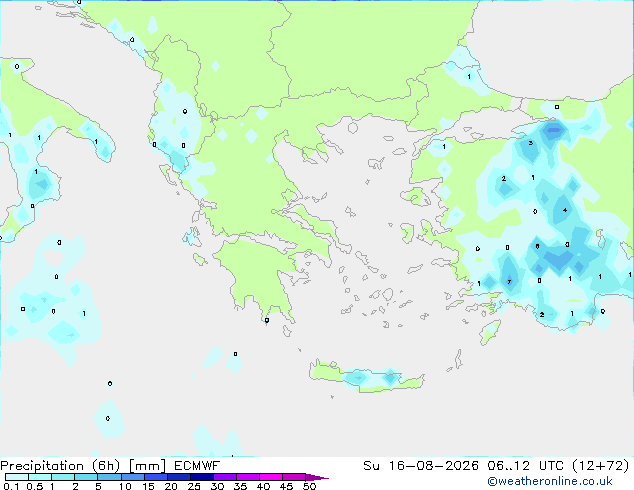Click the 45 to 50 mm legend swatch

(294, 477)
